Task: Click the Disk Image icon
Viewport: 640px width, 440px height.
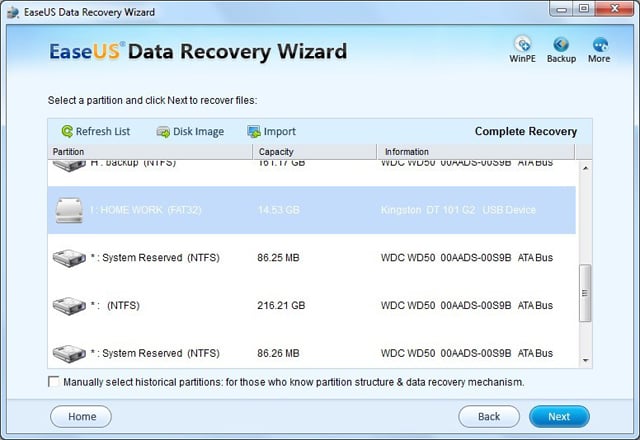Action: 163,131
